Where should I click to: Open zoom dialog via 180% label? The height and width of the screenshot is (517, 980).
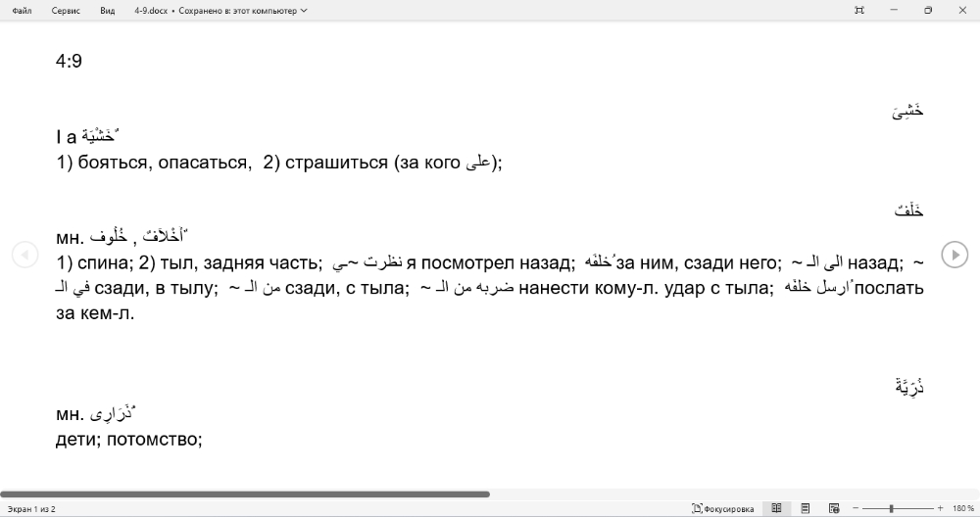961,509
